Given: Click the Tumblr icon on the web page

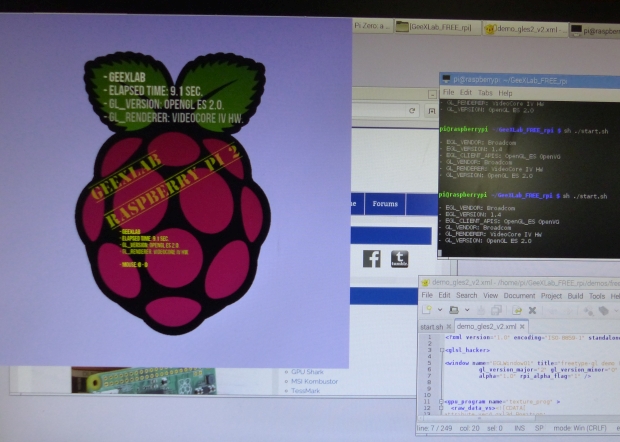Looking at the screenshot, I should 399,259.
